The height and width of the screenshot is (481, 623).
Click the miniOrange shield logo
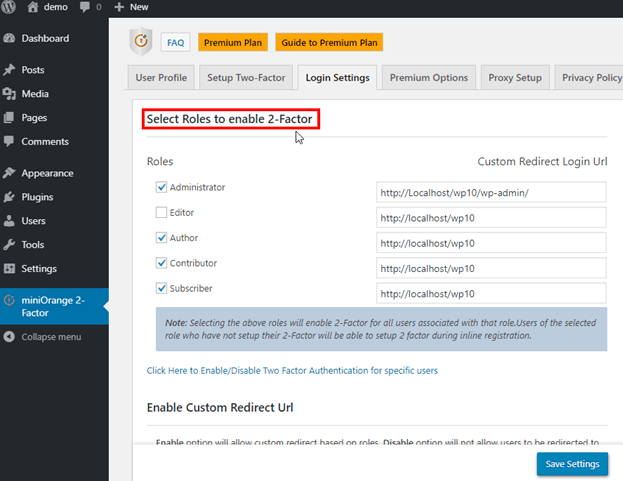tap(141, 41)
